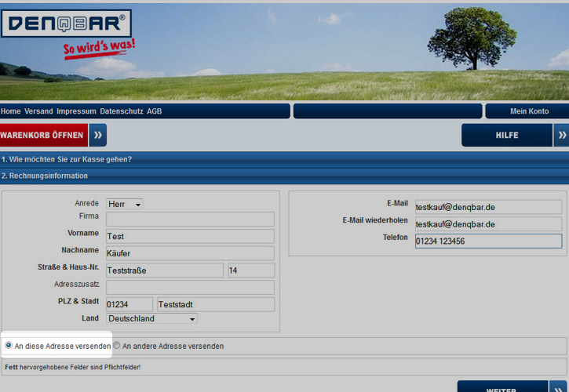The height and width of the screenshot is (392, 569).
Task: Select 'An diese Adresse versenden' radio button
Action: 9,346
